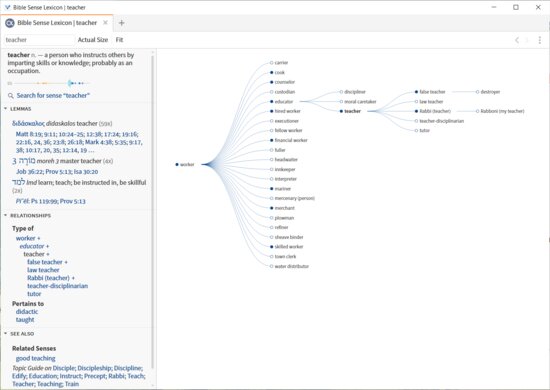The height and width of the screenshot is (390, 550).
Task: Switch view to Actual Size
Action: pyautogui.click(x=93, y=40)
